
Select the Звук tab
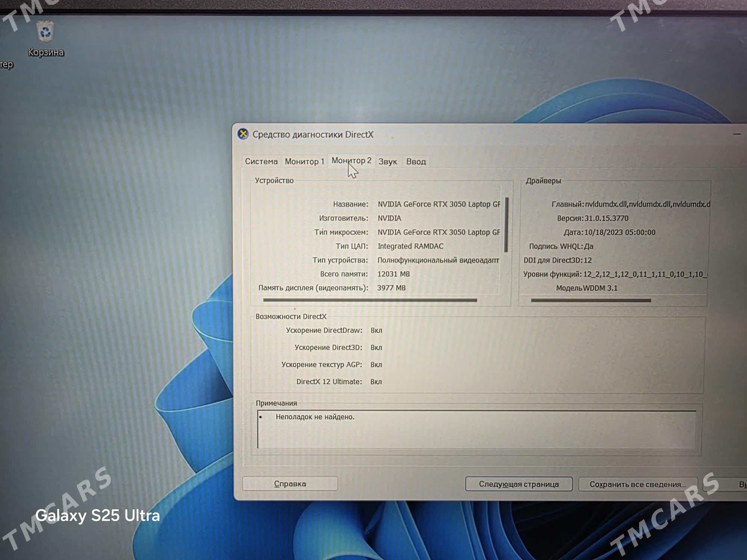click(388, 161)
